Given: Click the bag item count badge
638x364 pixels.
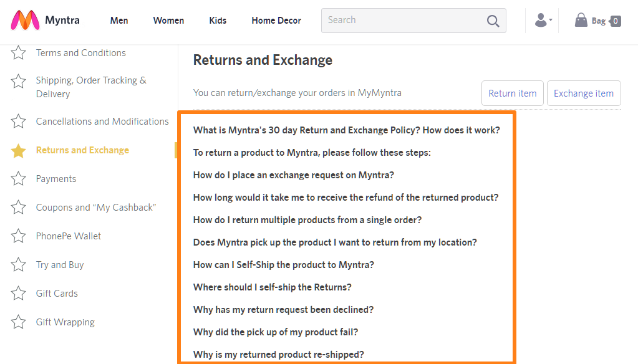Looking at the screenshot, I should click(615, 21).
